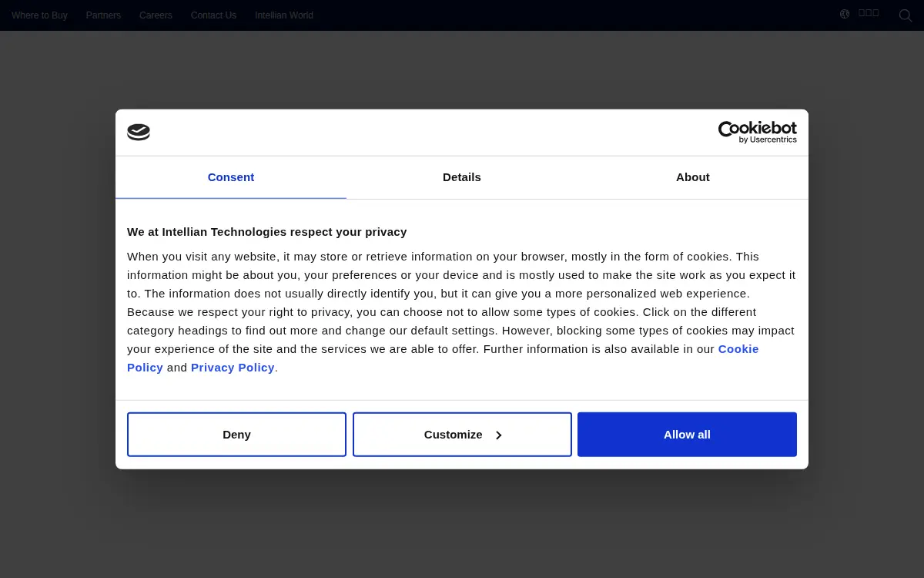
Task: Switch to the Consent tab
Action: 231,177
